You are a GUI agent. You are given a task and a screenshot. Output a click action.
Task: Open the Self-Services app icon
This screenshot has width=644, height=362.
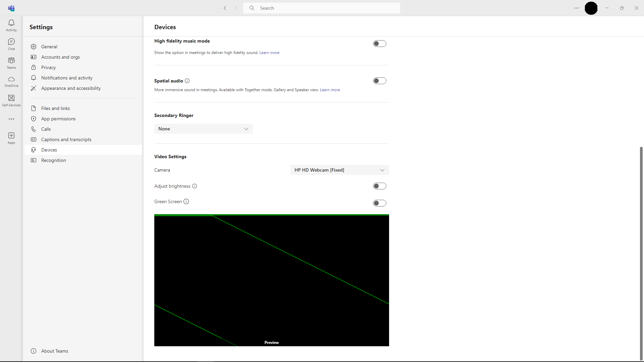coord(11,100)
